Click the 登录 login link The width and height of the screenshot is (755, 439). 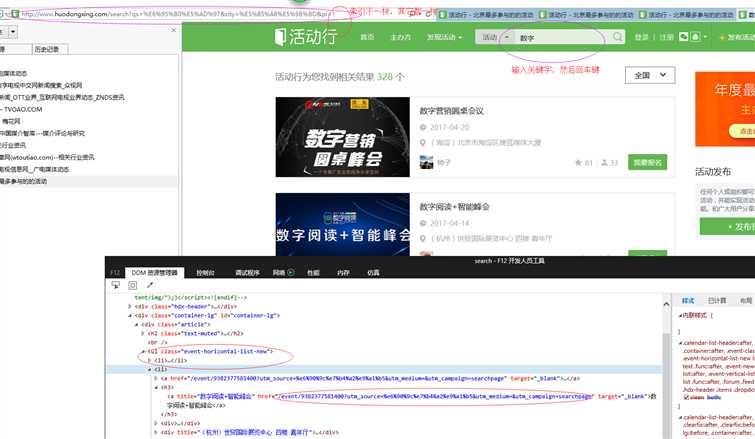(x=641, y=37)
